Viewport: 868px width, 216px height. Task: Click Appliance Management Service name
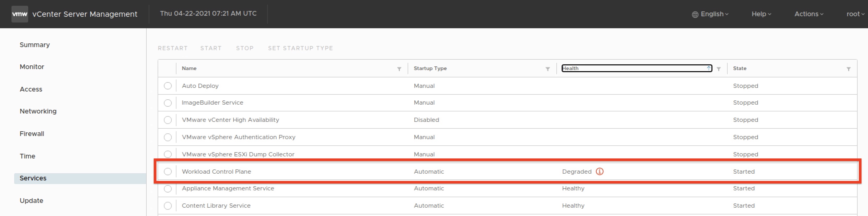pos(228,188)
